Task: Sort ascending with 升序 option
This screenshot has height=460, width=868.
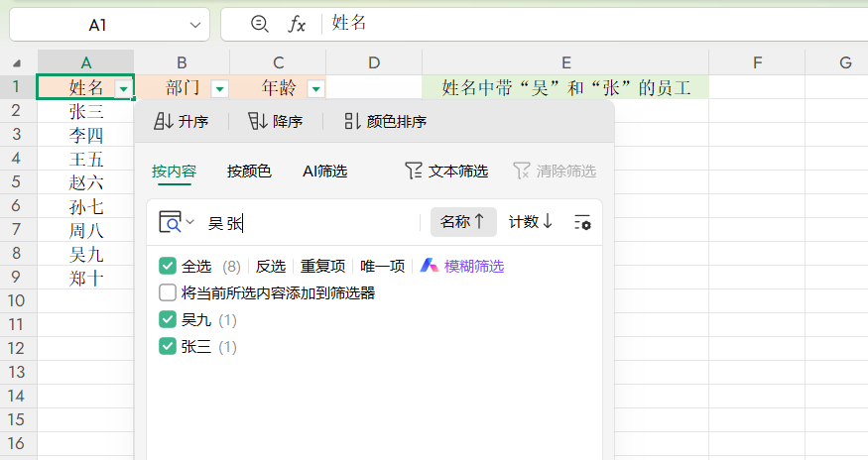Action: (x=182, y=121)
